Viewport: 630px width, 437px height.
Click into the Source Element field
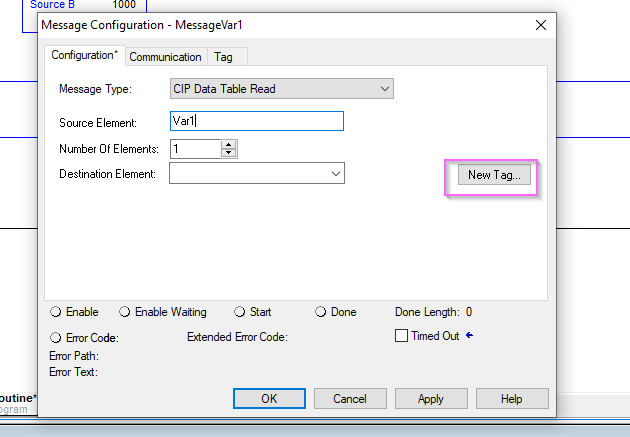[x=257, y=121]
